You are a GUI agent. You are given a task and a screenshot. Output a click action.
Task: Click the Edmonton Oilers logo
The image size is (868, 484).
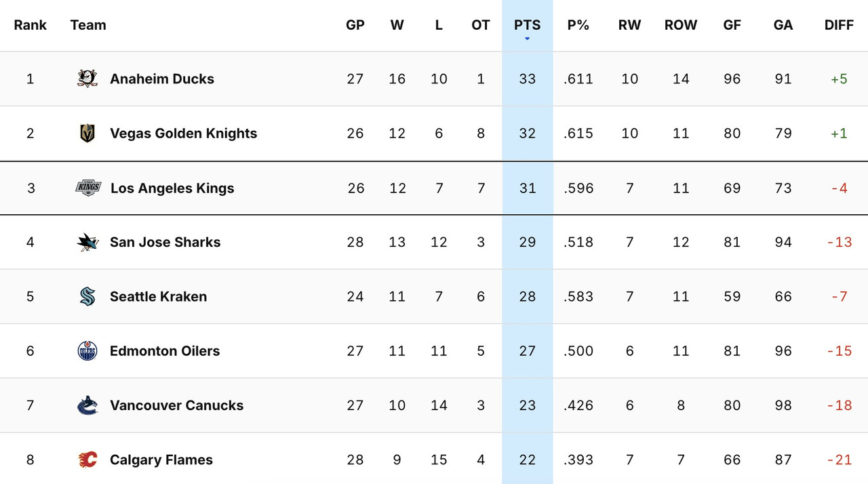click(x=87, y=350)
